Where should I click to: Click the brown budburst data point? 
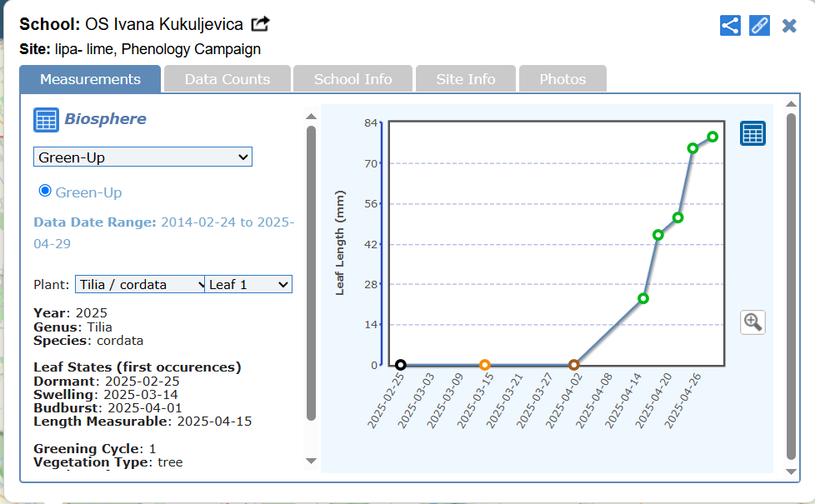[x=573, y=365]
